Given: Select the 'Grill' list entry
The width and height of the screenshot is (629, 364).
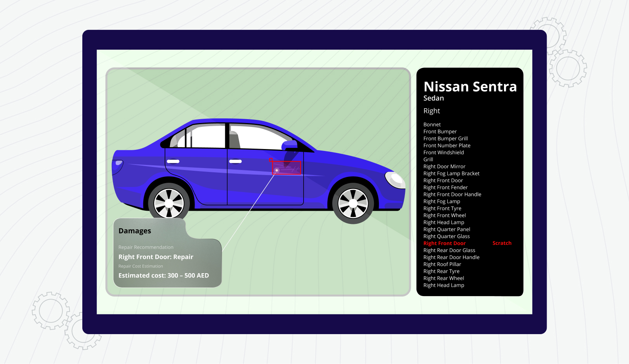Looking at the screenshot, I should (428, 159).
